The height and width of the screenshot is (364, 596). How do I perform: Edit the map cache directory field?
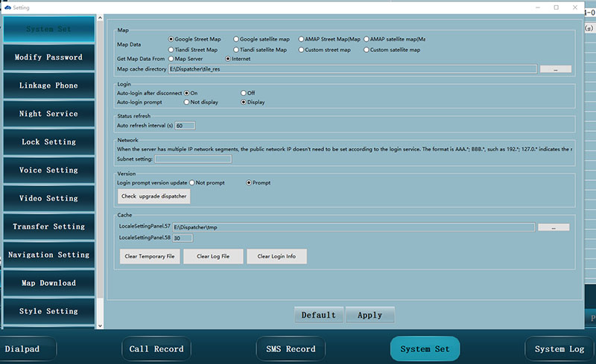(x=352, y=69)
